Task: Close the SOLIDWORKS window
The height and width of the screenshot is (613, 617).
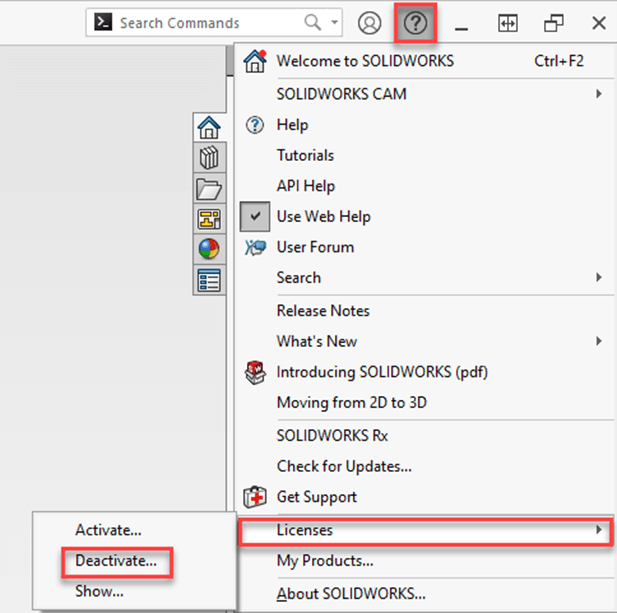Action: click(x=599, y=23)
